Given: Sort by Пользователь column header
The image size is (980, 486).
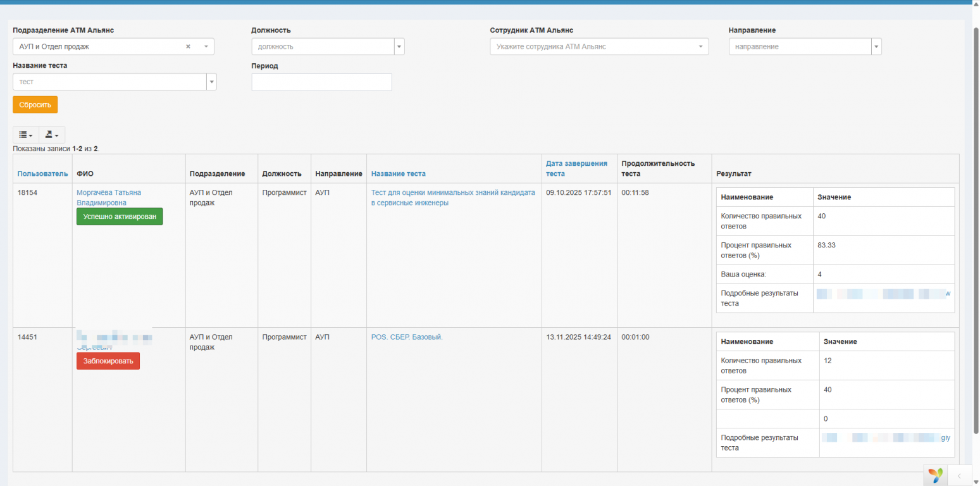Looking at the screenshot, I should point(42,173).
